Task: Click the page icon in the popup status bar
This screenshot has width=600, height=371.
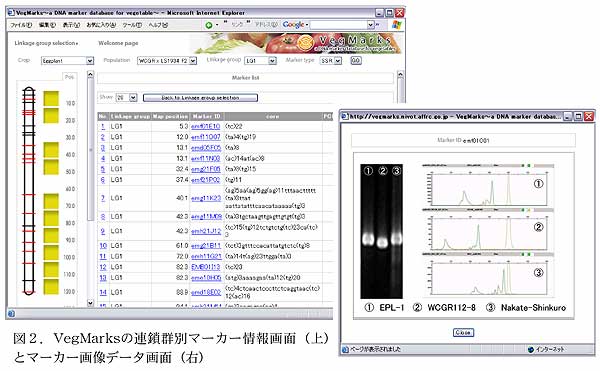Action: [345, 349]
